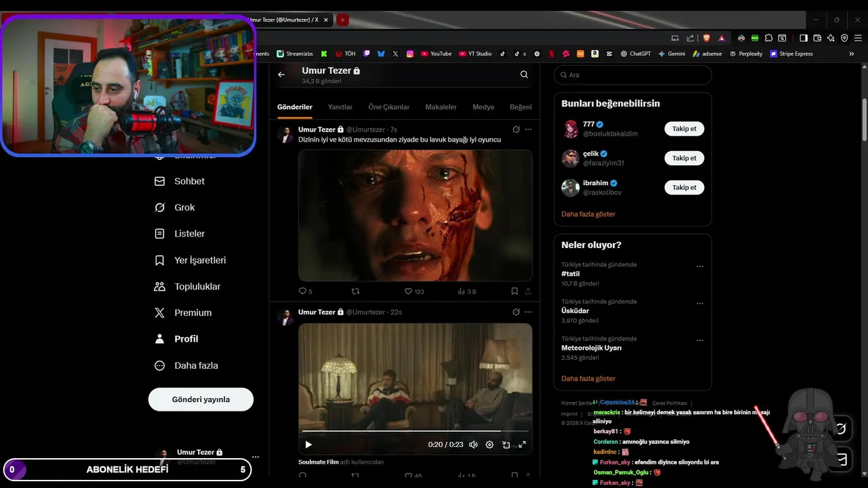Click the Gönderi yayınla button
Image resolution: width=868 pixels, height=488 pixels.
click(201, 399)
